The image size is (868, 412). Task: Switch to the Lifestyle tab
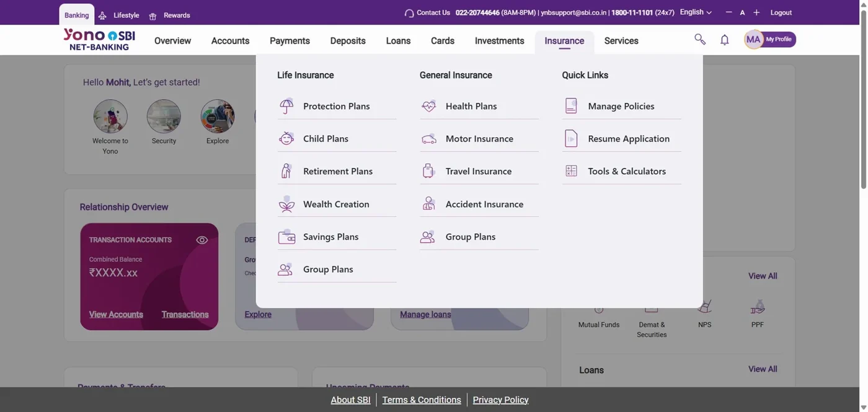coord(119,15)
